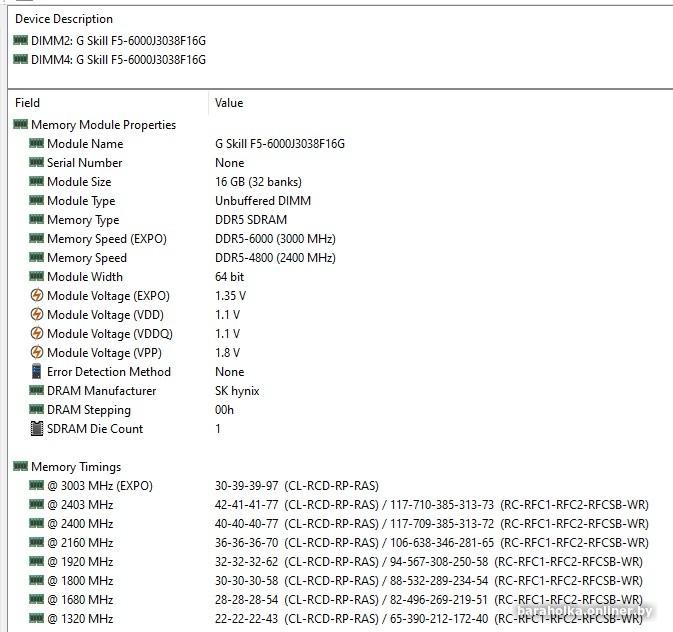
Task: Click the Field column header
Action: click(x=27, y=103)
